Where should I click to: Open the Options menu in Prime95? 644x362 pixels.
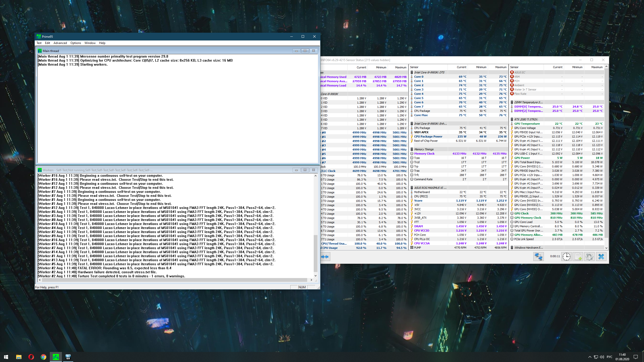[75, 43]
